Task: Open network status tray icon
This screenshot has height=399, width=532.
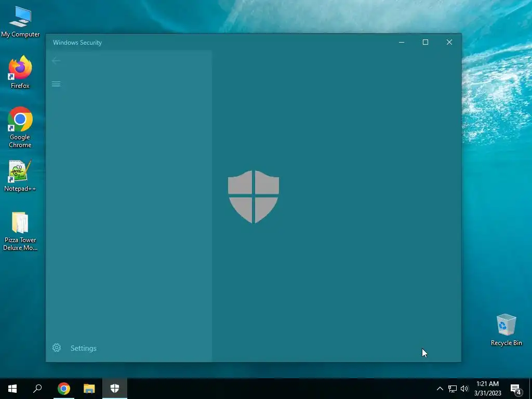Action: [x=453, y=389]
